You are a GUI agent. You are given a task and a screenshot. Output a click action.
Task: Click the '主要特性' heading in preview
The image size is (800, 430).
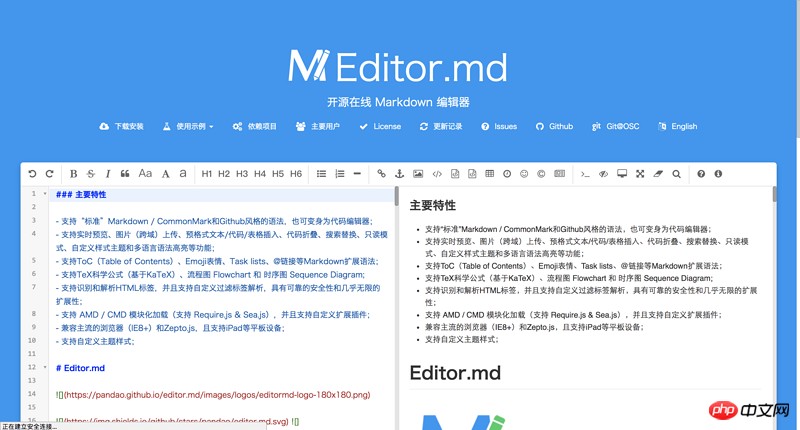(433, 206)
